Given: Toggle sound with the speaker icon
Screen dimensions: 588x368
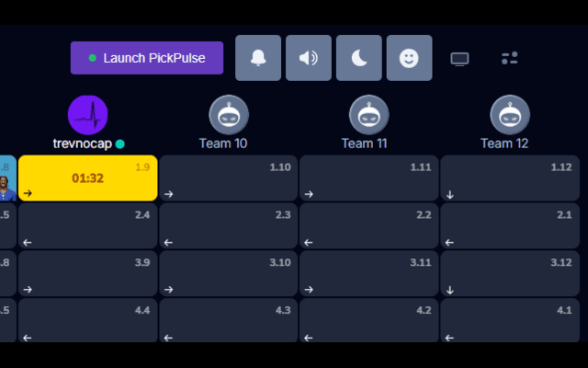Looking at the screenshot, I should [x=309, y=58].
